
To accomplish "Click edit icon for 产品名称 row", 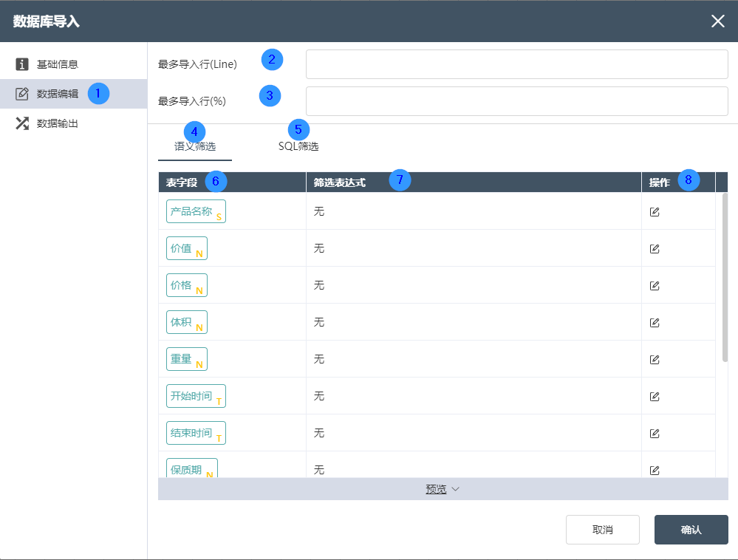I will coord(655,212).
